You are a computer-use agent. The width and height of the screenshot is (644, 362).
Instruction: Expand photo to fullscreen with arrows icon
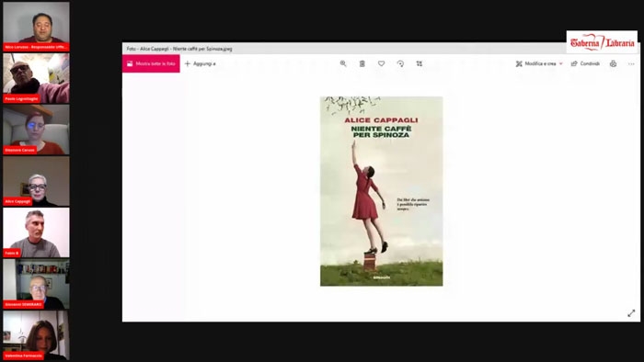click(x=631, y=313)
